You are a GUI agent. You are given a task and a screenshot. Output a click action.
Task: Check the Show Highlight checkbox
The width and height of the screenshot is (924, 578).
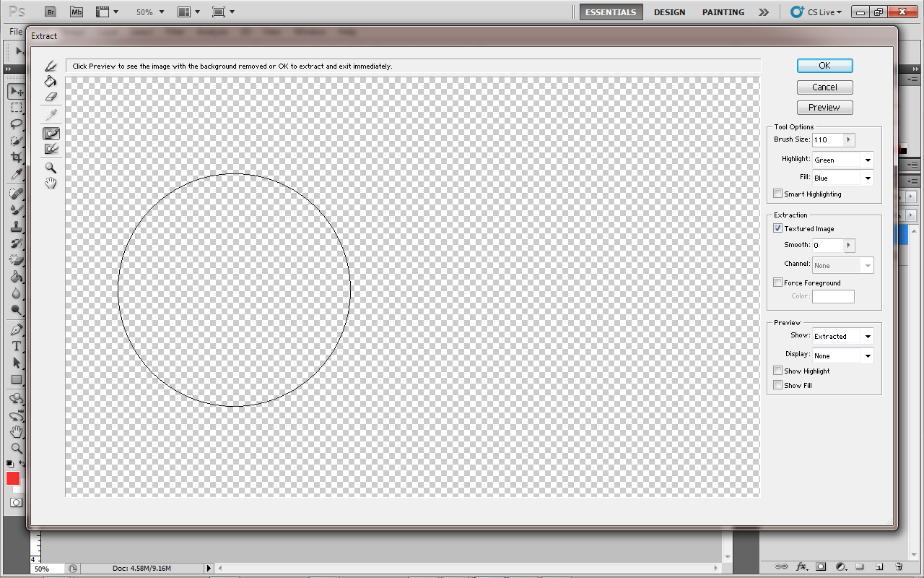coord(777,371)
